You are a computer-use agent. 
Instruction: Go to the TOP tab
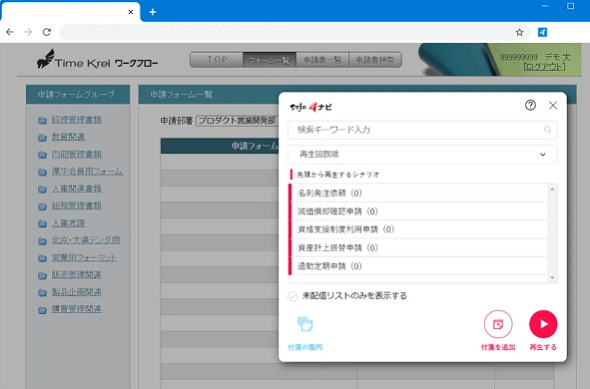point(217,60)
